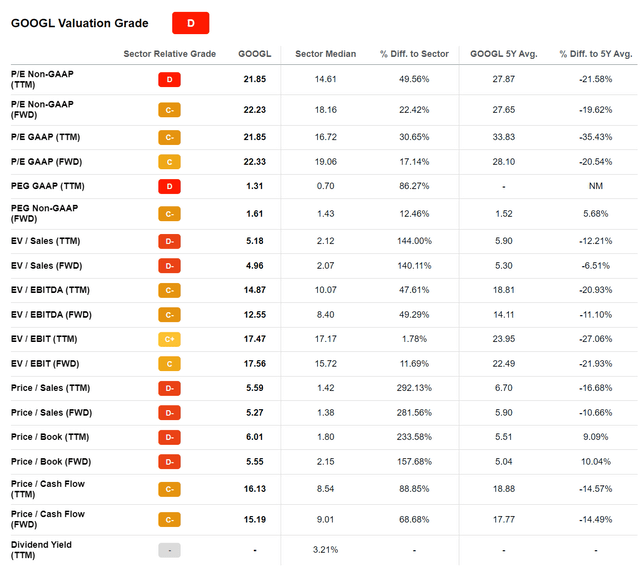Image resolution: width=640 pixels, height=573 pixels.
Task: Click the C- grade badge for Price / Cash Flow (FWD)
Action: [x=169, y=520]
